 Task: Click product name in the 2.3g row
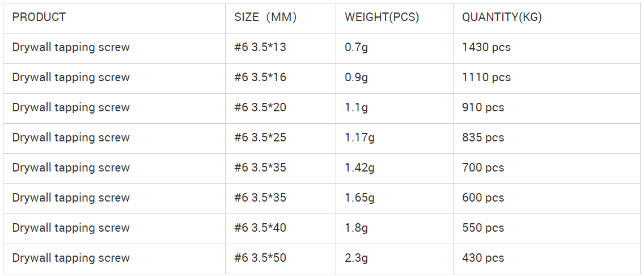71,258
